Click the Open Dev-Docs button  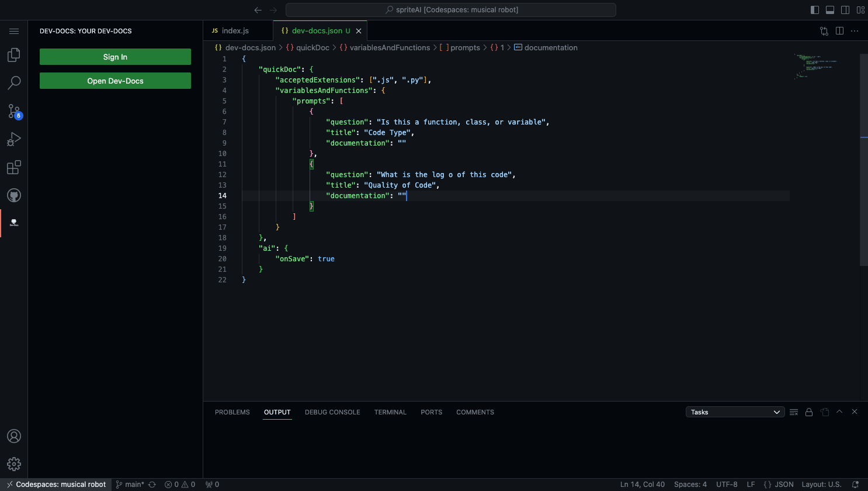pyautogui.click(x=115, y=81)
